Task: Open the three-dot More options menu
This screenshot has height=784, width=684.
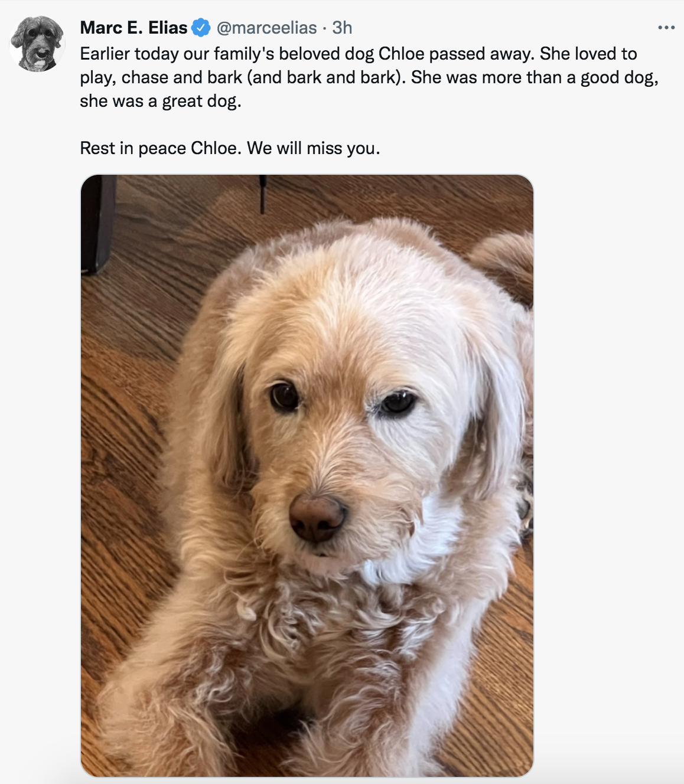Action: coord(666,28)
